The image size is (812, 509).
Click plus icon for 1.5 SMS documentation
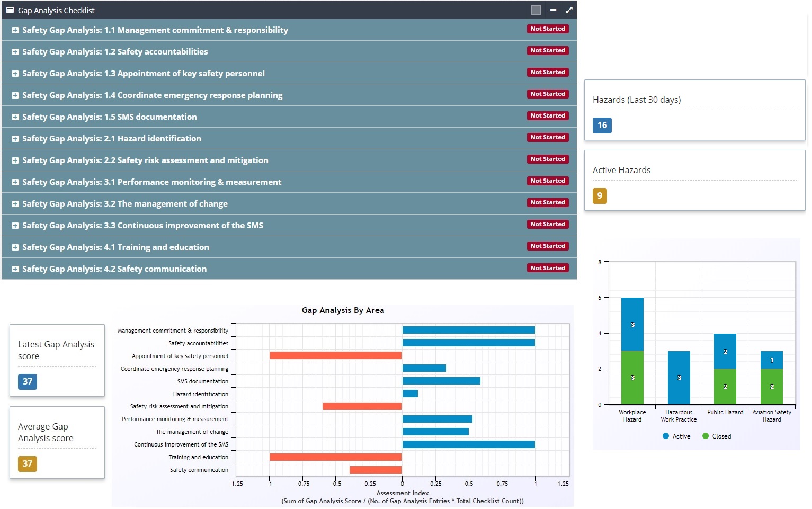[15, 118]
